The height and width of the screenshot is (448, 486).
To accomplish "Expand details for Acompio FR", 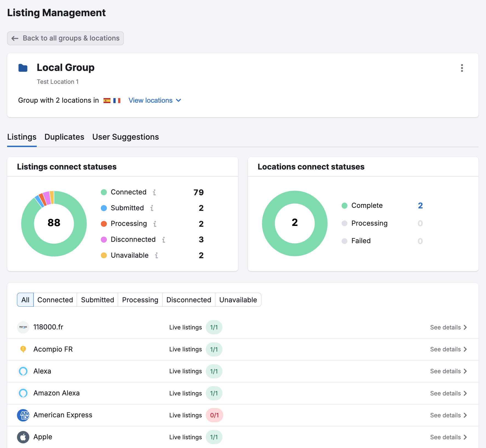I will click(447, 349).
